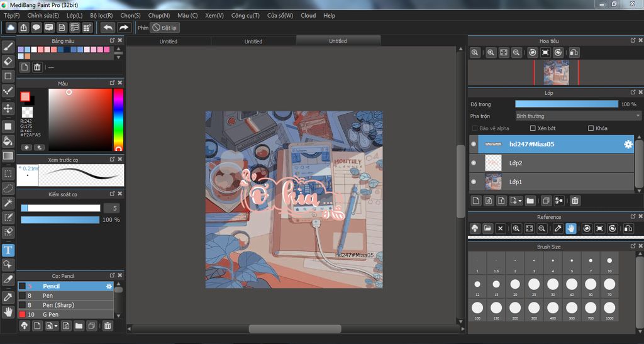Select the G Pen brush
This screenshot has width=644, height=344.
coord(65,314)
